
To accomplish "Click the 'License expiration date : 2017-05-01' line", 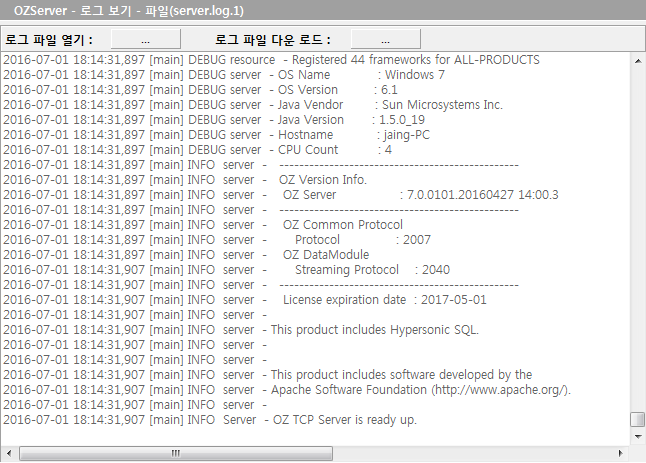I will (245, 299).
